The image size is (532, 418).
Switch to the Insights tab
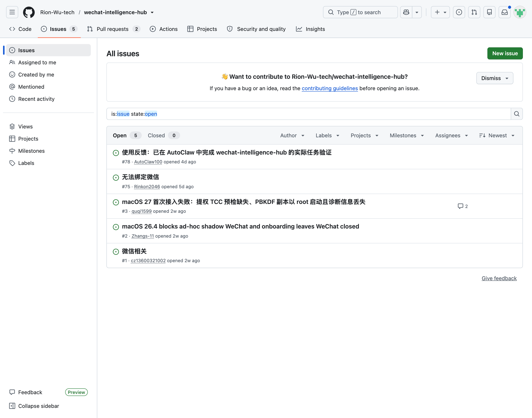point(310,29)
